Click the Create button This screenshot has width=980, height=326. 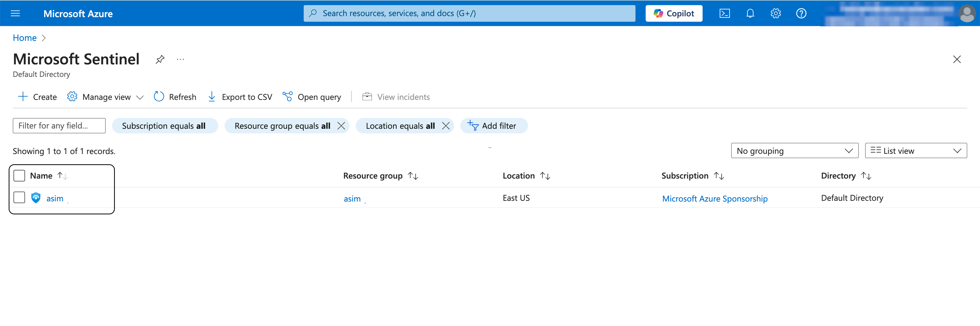coord(37,97)
